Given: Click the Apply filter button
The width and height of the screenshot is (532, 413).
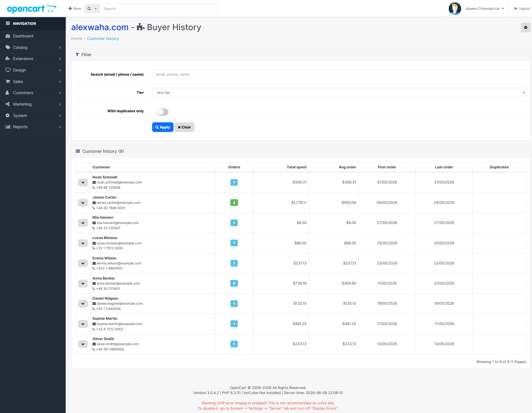Looking at the screenshot, I should pyautogui.click(x=163, y=127).
